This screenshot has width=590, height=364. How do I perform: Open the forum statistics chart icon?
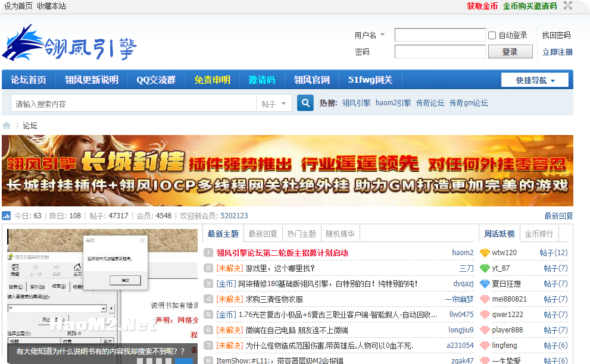tap(7, 215)
